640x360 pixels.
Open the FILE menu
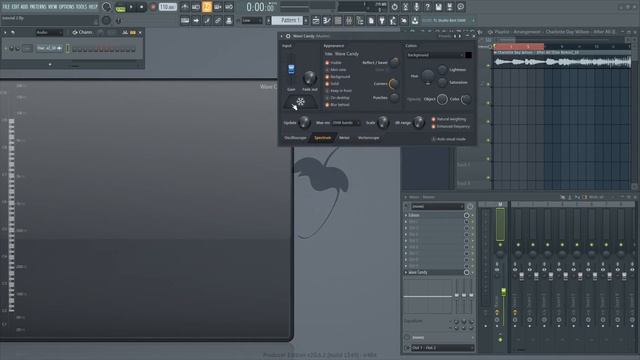[6, 7]
